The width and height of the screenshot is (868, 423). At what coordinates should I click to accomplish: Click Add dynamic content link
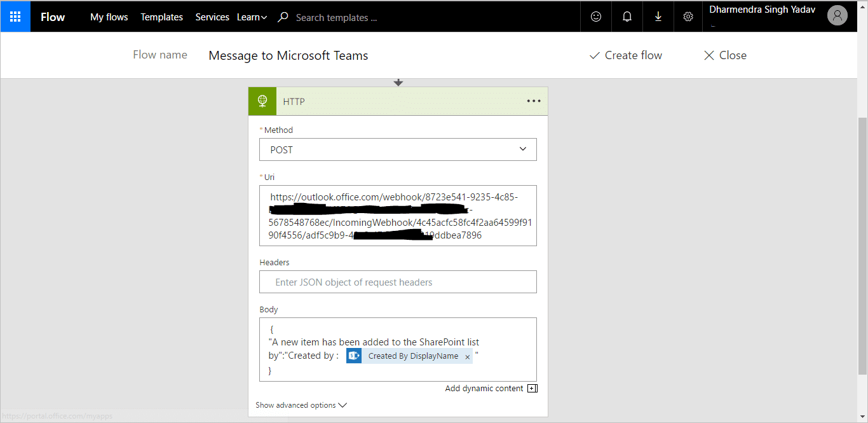(x=484, y=389)
